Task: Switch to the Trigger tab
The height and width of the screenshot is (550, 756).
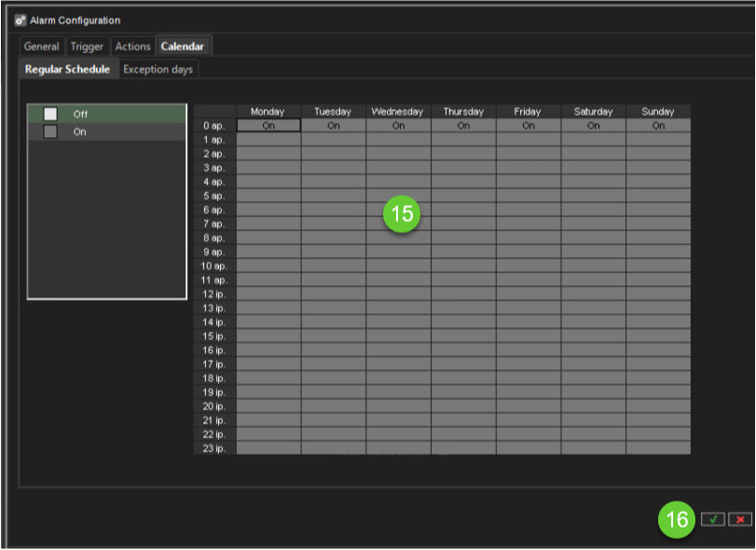Action: pos(88,47)
